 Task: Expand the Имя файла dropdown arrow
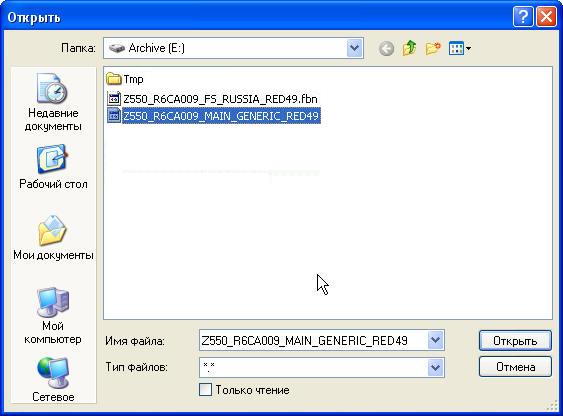tap(435, 340)
